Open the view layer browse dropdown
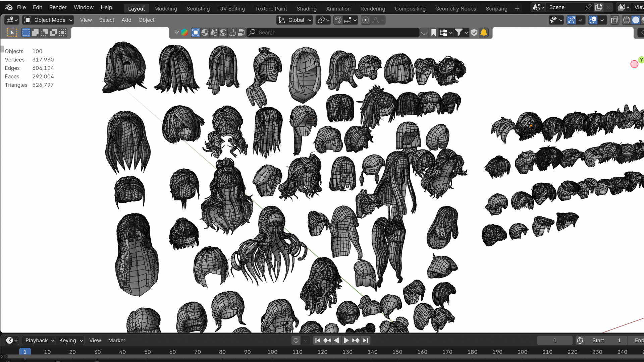Viewport: 644px width, 362px height. click(624, 7)
